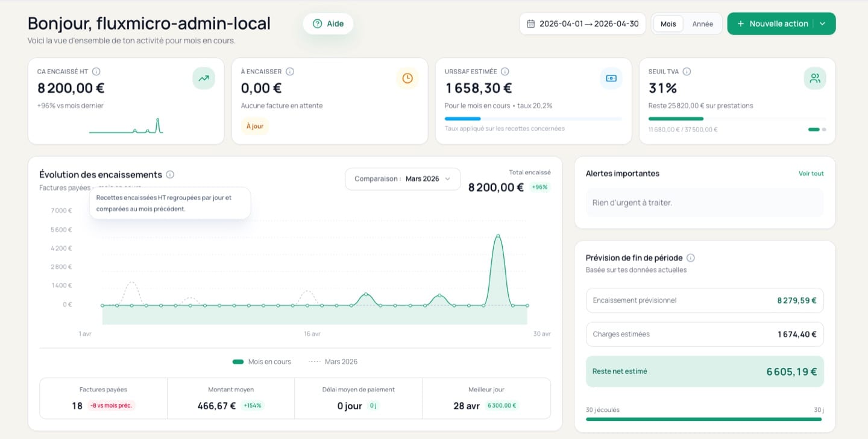The height and width of the screenshot is (439, 868).
Task: Click the inactive grey pagination dot in TVA card
Action: 824,130
